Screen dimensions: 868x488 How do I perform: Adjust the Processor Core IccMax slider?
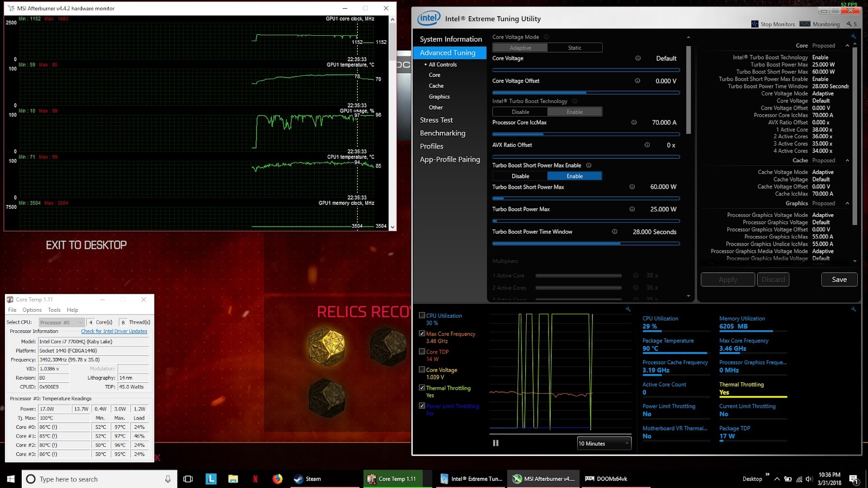point(586,134)
